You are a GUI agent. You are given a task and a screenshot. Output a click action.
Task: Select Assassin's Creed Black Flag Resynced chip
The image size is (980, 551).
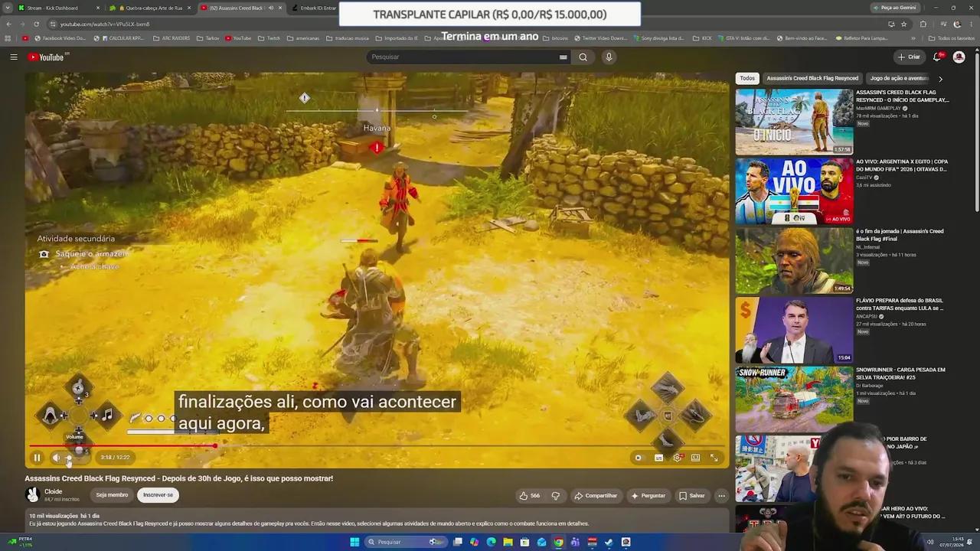(x=812, y=78)
